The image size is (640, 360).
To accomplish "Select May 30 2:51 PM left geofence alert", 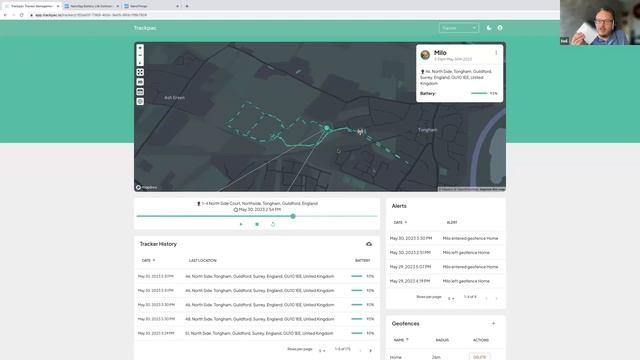I will pos(445,252).
